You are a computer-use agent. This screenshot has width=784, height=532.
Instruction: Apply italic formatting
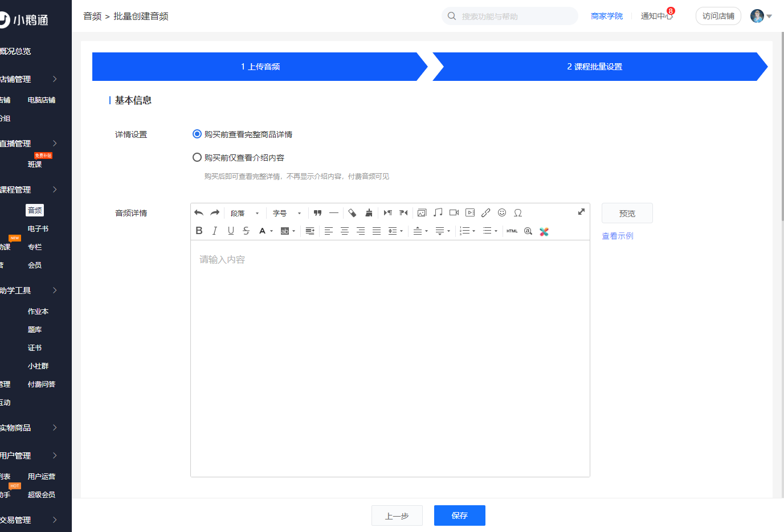point(215,231)
